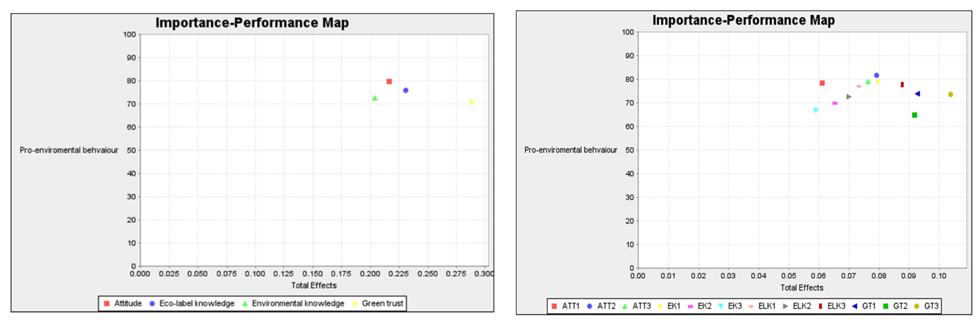Click the left chart's Pro-enviromental behvaiour axis label
The image size is (980, 324).
tap(69, 150)
